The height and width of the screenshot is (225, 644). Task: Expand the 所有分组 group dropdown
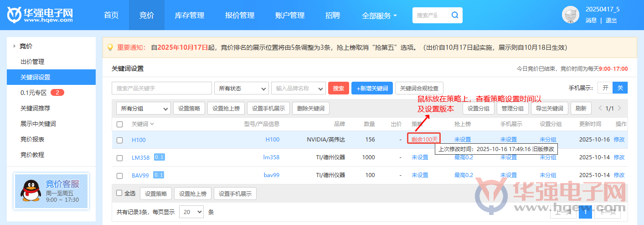(143, 108)
